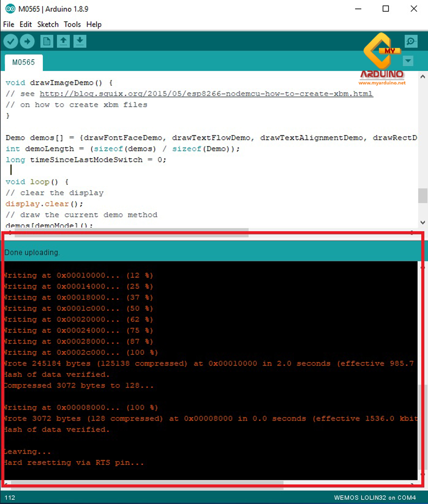
Task: Expand the tab options dropdown arrow
Action: 408,61
